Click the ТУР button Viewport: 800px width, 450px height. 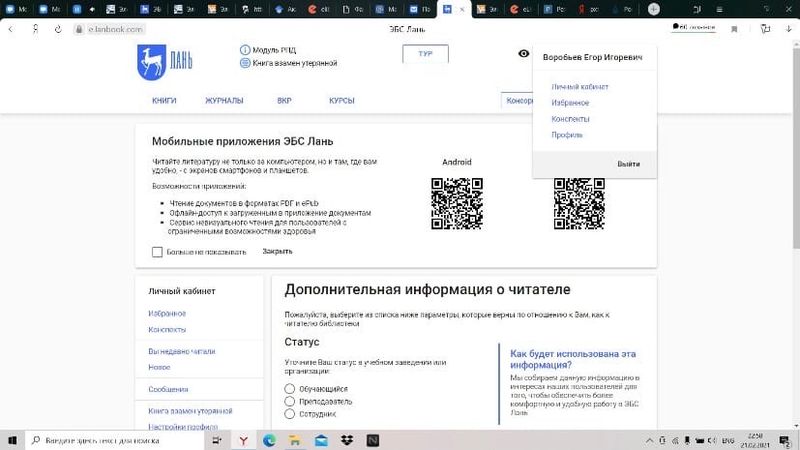point(426,54)
